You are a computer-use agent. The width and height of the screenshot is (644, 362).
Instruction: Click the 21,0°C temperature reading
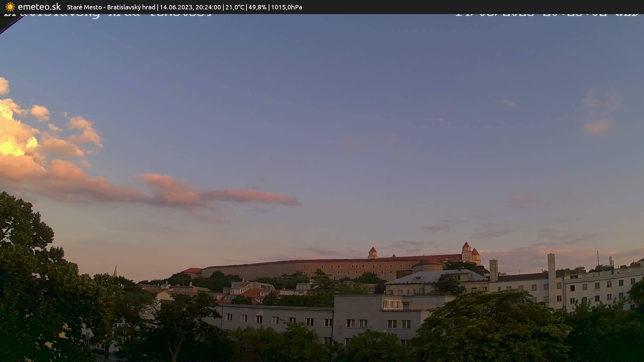click(235, 7)
